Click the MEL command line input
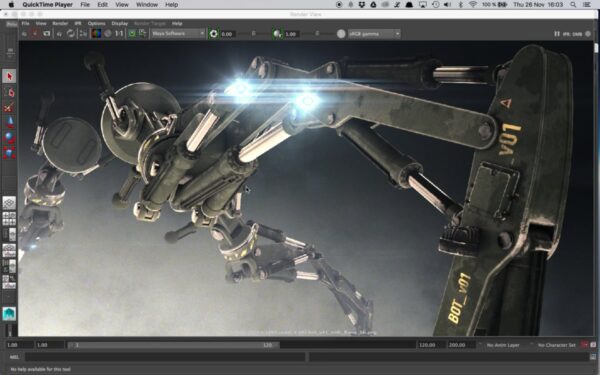This screenshot has width=600, height=375. coord(165,357)
